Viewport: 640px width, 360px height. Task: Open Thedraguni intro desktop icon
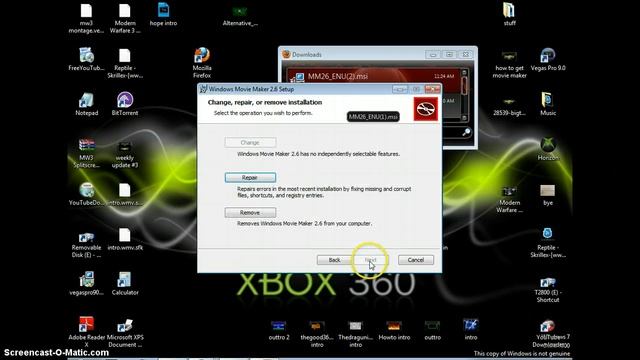355,326
